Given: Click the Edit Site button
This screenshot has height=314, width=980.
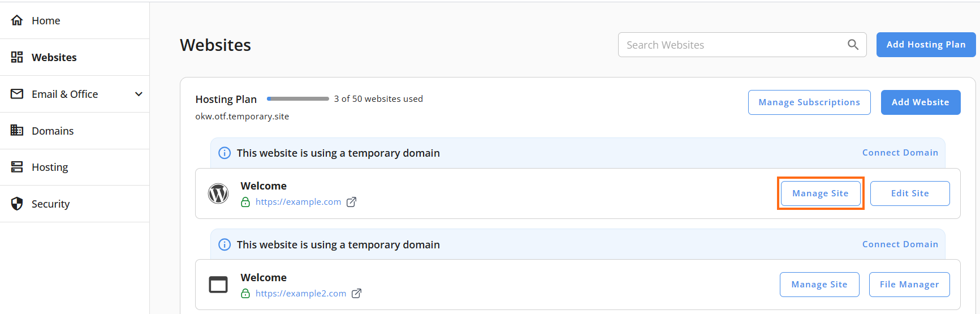Looking at the screenshot, I should tap(910, 193).
